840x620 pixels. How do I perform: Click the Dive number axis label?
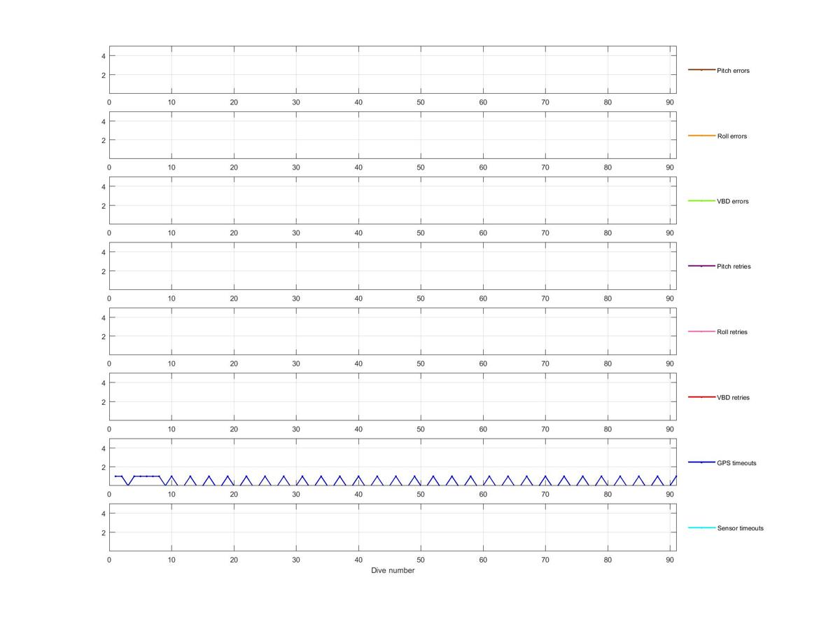(x=393, y=570)
